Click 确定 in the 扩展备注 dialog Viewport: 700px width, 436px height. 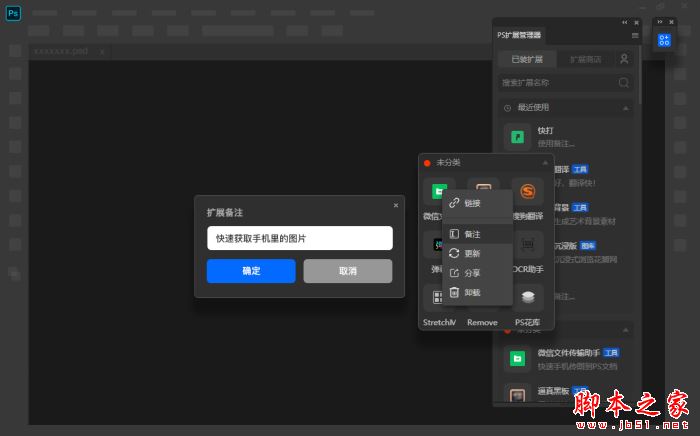click(251, 271)
